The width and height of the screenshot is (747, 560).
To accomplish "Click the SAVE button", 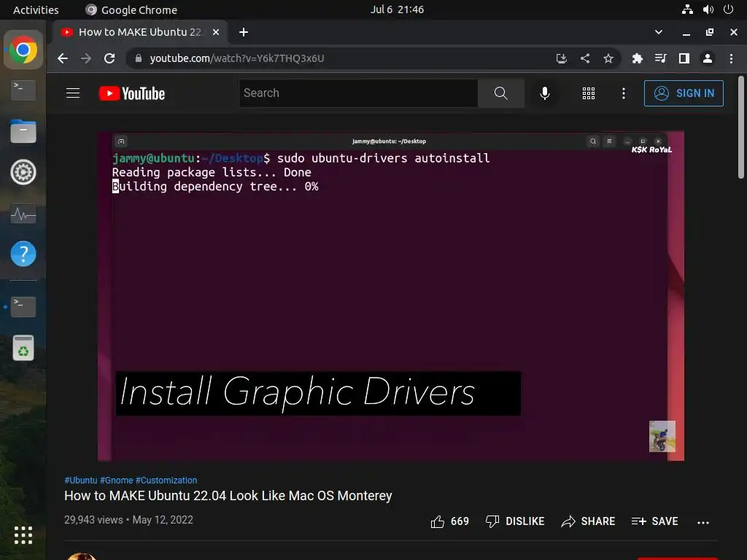I will [x=654, y=521].
